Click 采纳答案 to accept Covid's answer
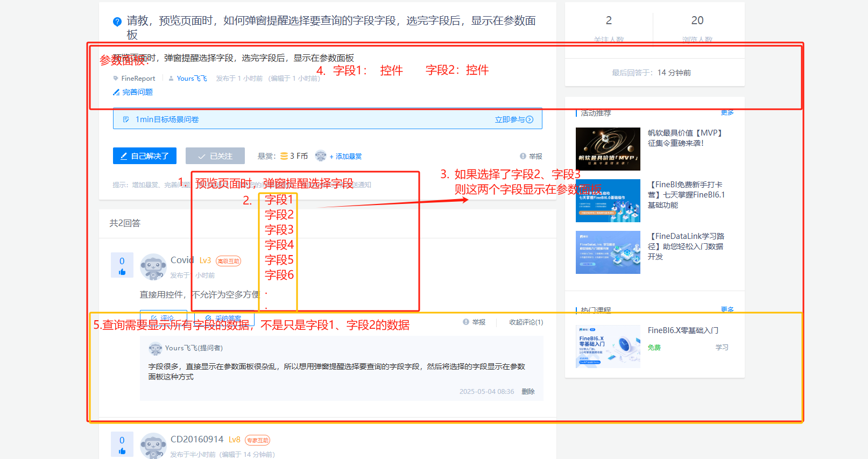Image resolution: width=868 pixels, height=459 pixels. pos(224,317)
